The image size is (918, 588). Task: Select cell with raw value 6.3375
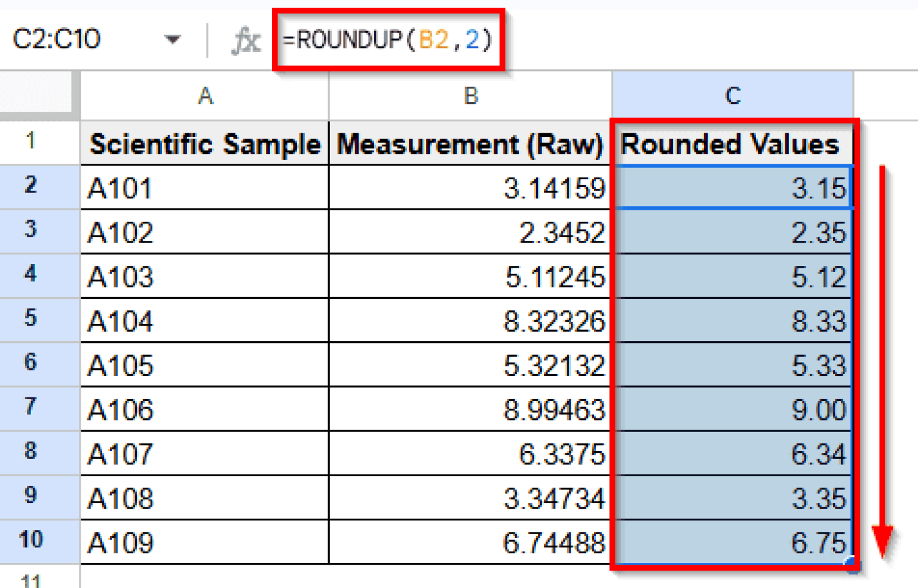click(470, 454)
